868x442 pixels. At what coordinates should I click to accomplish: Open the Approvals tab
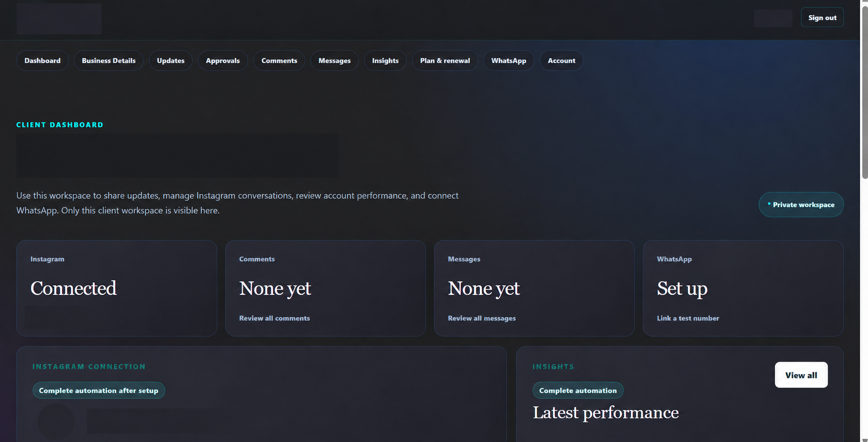(x=223, y=61)
